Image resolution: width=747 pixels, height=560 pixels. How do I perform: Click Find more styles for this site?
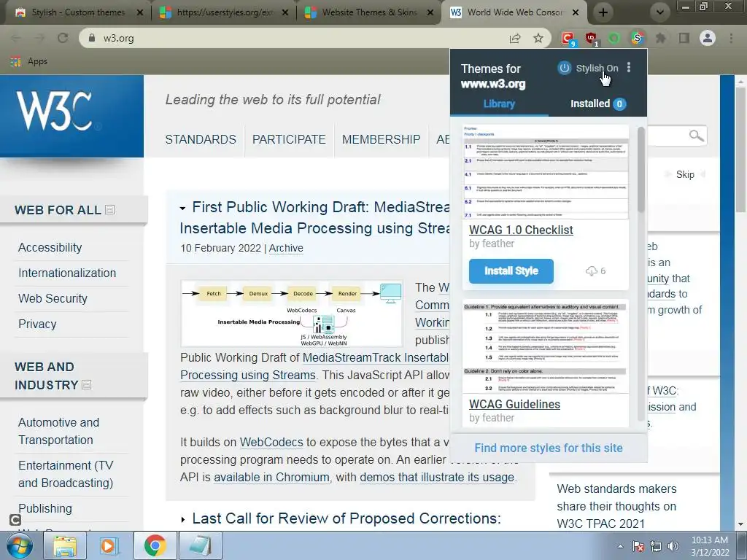click(549, 448)
